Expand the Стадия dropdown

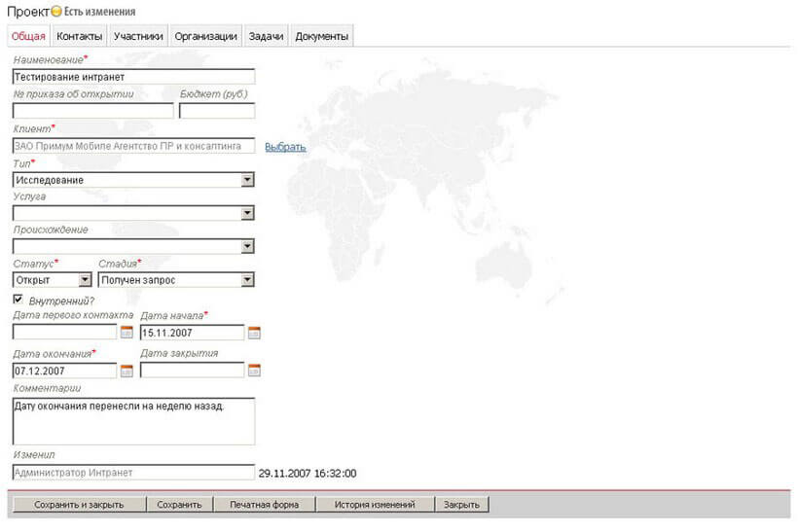[247, 280]
